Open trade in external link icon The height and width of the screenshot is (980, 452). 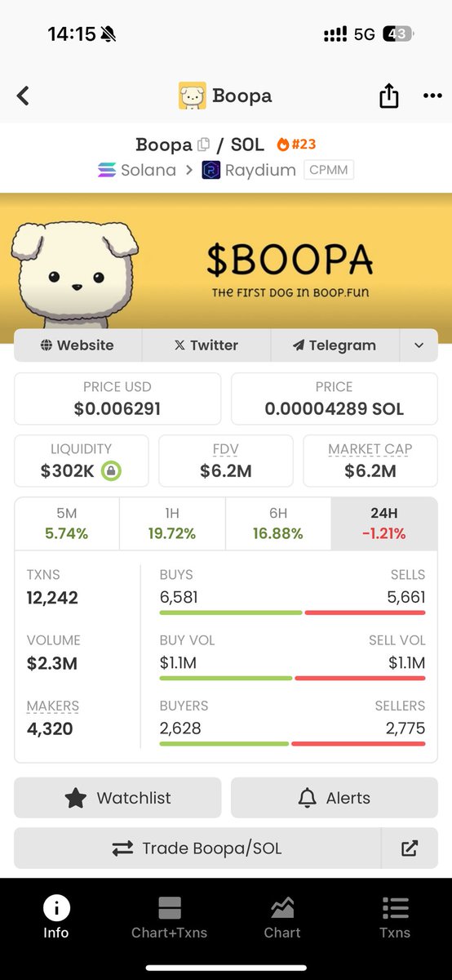(x=410, y=849)
